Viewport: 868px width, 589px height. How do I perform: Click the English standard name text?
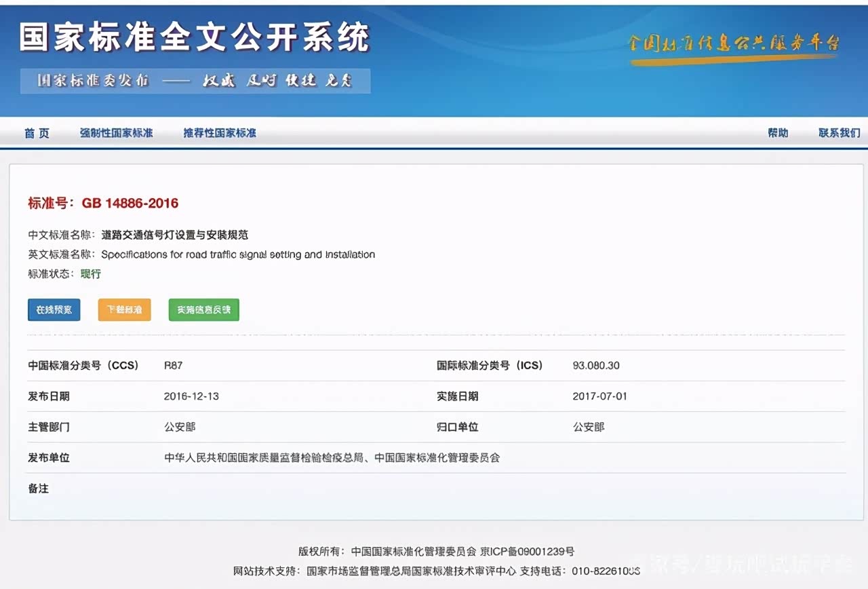(237, 254)
